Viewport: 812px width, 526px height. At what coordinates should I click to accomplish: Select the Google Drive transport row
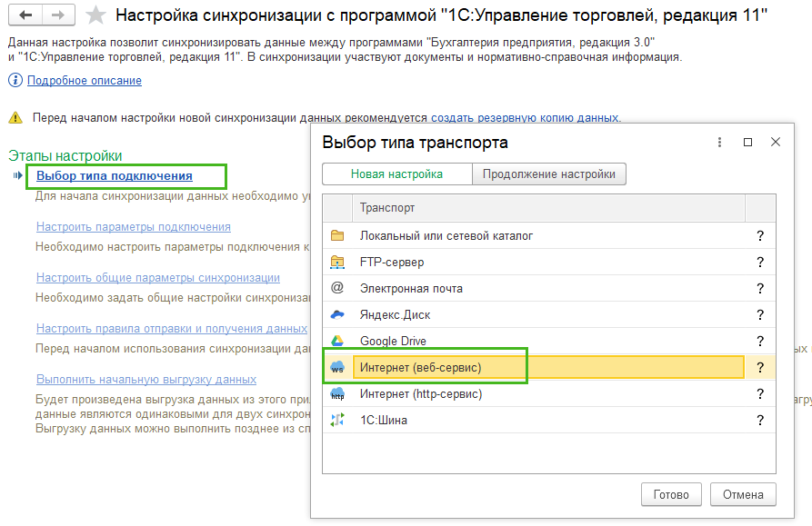[x=549, y=341]
